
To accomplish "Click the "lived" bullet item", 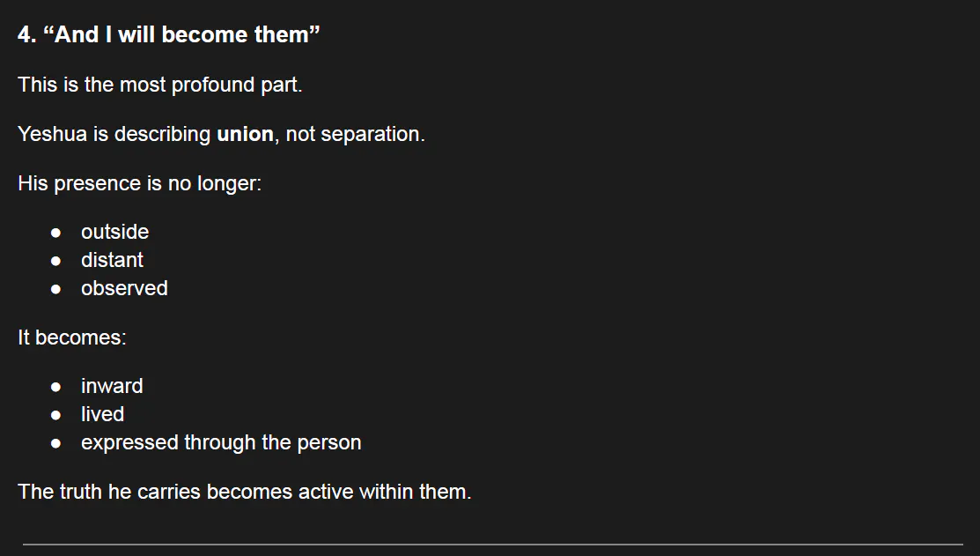I will click(x=102, y=414).
